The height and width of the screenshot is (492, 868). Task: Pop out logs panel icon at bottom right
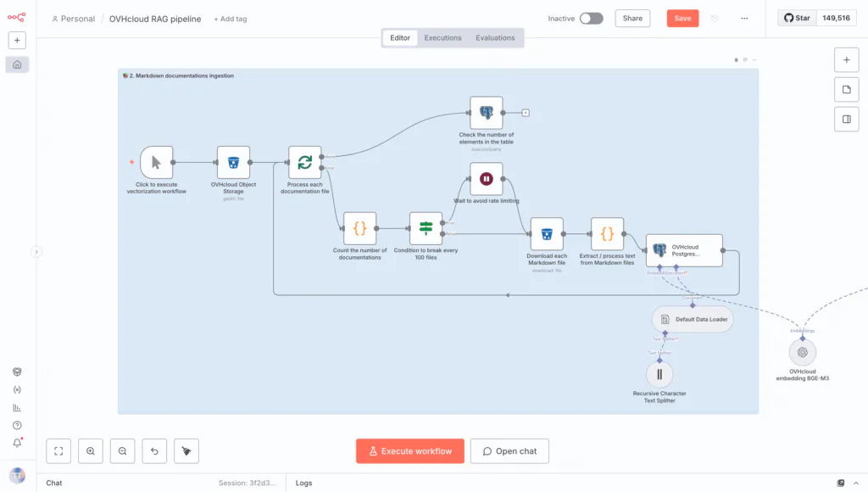[840, 484]
